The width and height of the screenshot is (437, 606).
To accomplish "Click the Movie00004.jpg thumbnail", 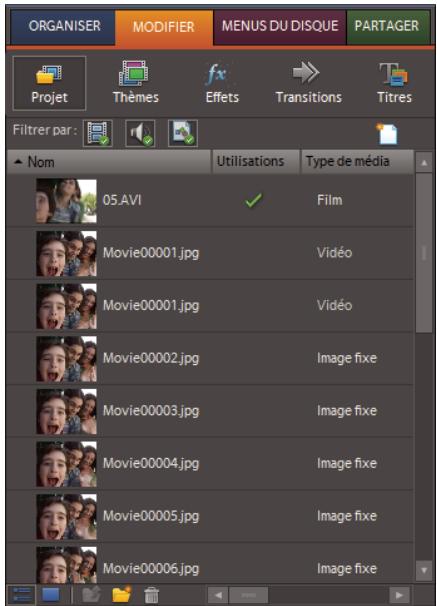I will 66,464.
